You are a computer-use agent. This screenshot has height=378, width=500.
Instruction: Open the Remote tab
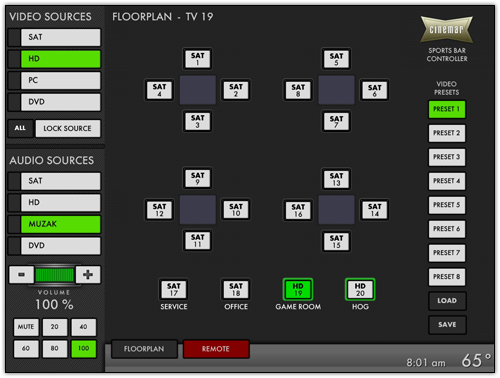pyautogui.click(x=216, y=349)
